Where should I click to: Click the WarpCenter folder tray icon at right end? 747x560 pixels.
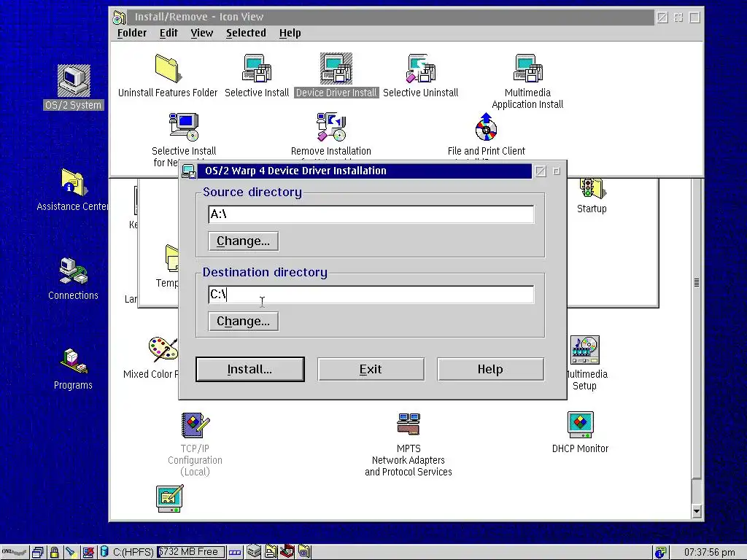tap(304, 552)
